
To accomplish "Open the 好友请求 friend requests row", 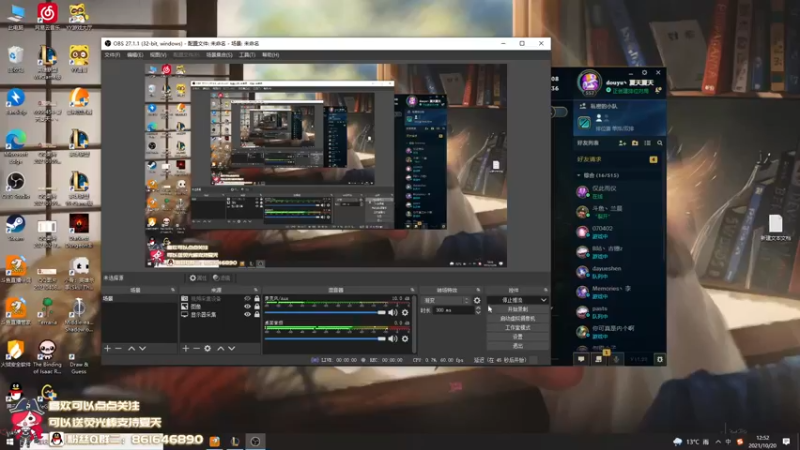I will pyautogui.click(x=617, y=160).
